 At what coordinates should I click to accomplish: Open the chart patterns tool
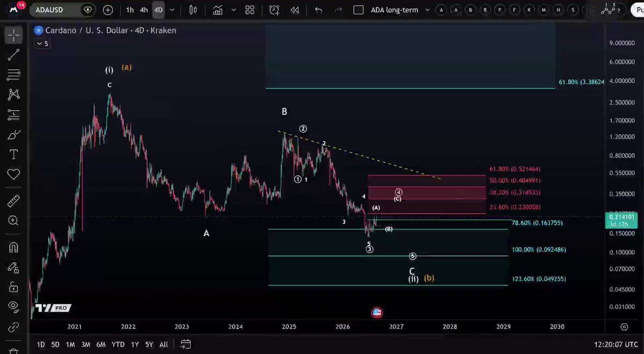point(14,94)
